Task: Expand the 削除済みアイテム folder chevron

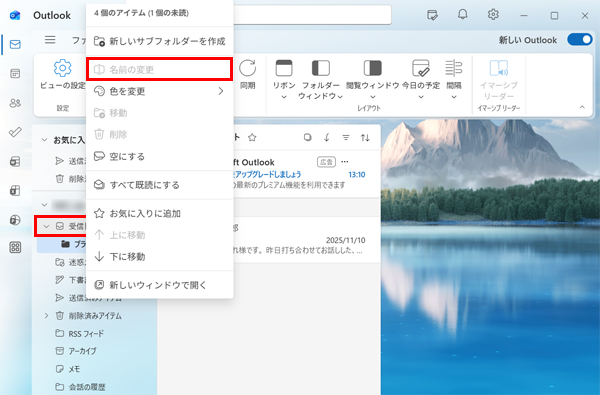Action: coord(46,316)
